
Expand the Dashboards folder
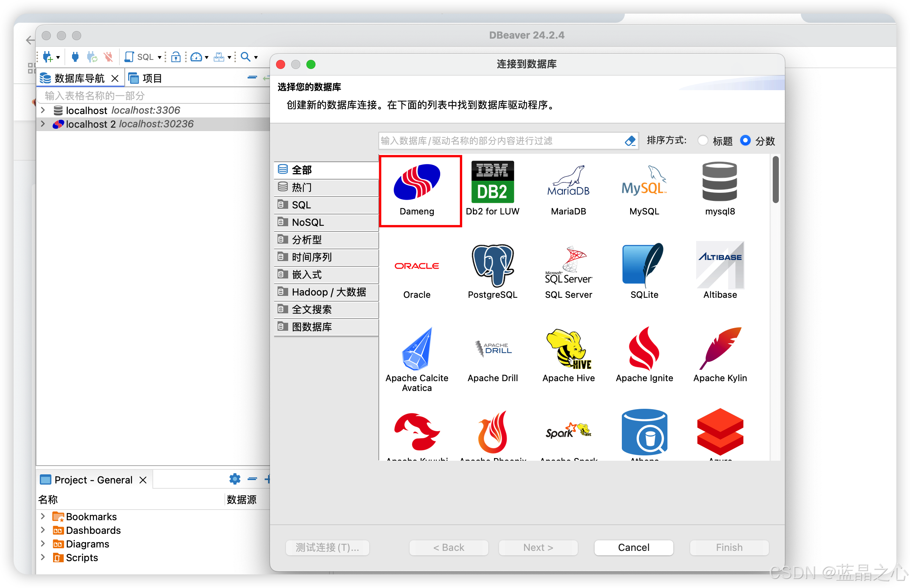click(x=43, y=530)
